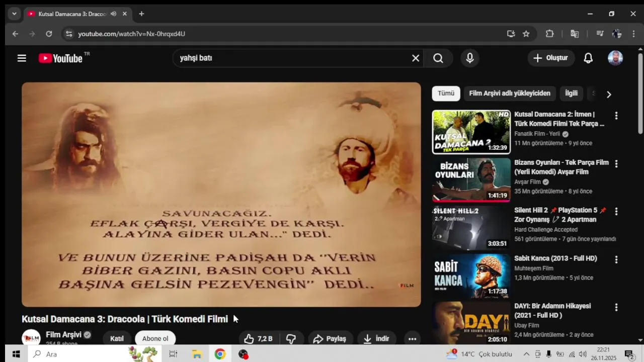
Task: Open a new browser tab
Action: coord(141,14)
